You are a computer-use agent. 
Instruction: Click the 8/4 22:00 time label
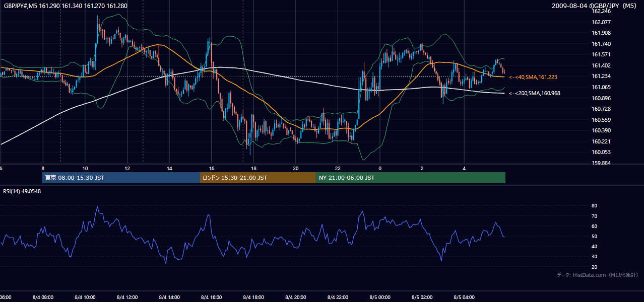pyautogui.click(x=338, y=297)
